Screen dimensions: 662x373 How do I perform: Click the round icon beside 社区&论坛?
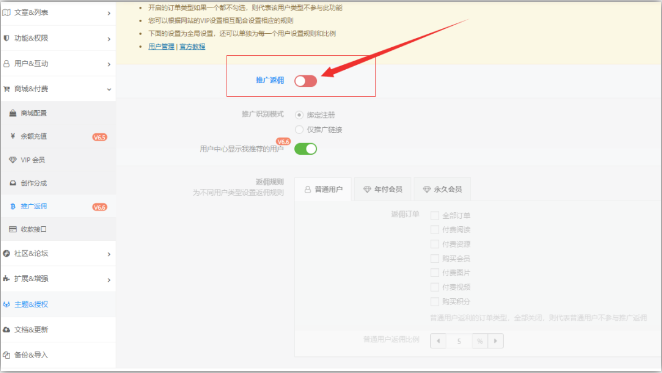click(6, 253)
